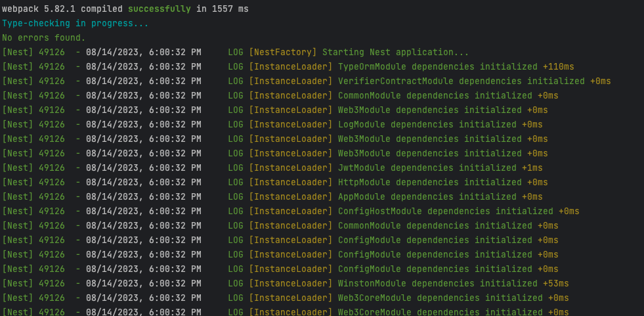This screenshot has width=644, height=316.
Task: Select "Starting Nest application..." message
Action: pos(395,52)
